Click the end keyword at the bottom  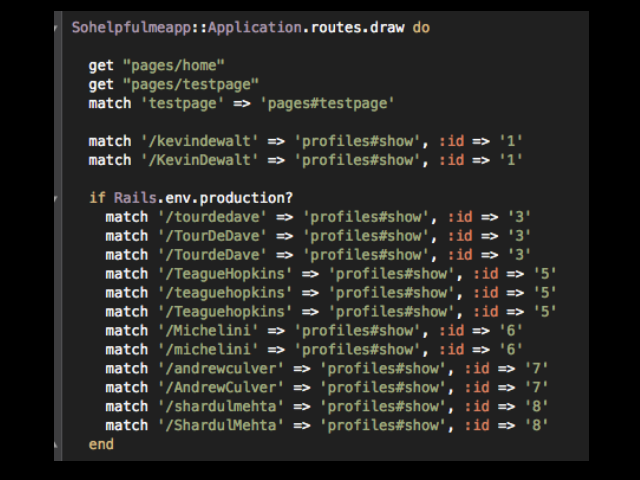tap(101, 444)
